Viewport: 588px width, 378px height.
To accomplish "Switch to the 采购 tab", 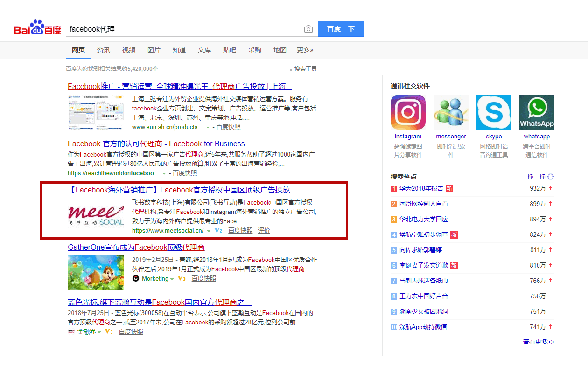I will [255, 50].
